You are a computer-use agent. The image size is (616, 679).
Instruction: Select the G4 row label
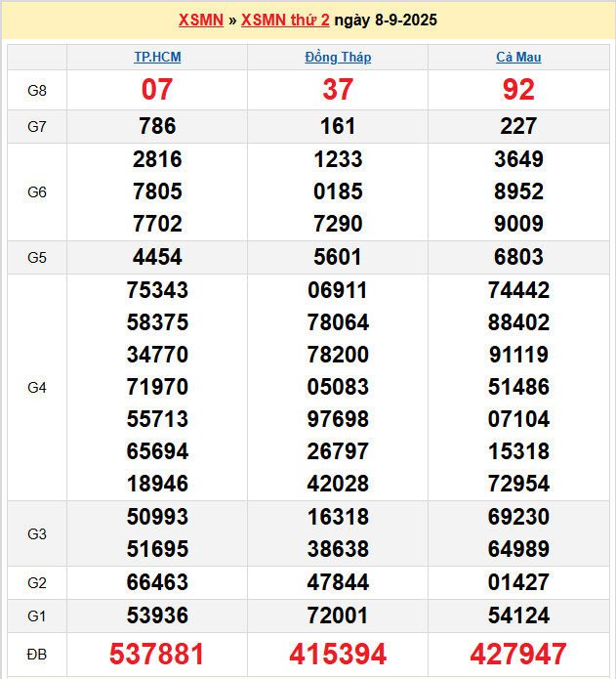pyautogui.click(x=37, y=388)
